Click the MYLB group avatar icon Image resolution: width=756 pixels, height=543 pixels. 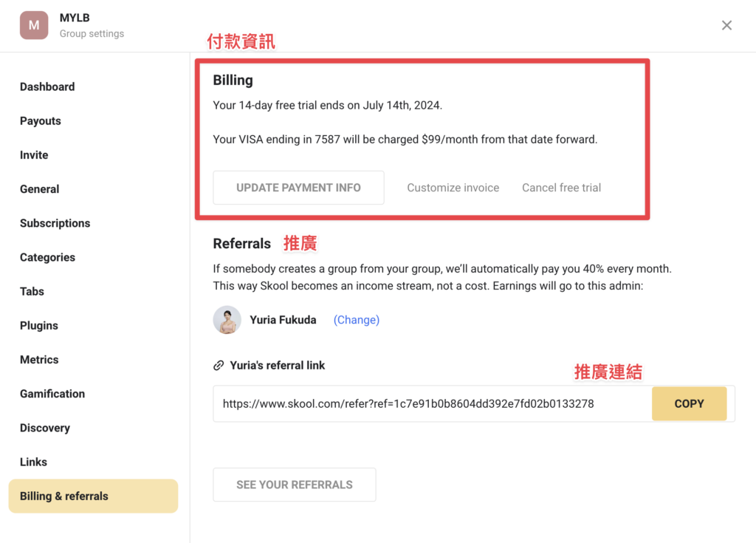(34, 25)
